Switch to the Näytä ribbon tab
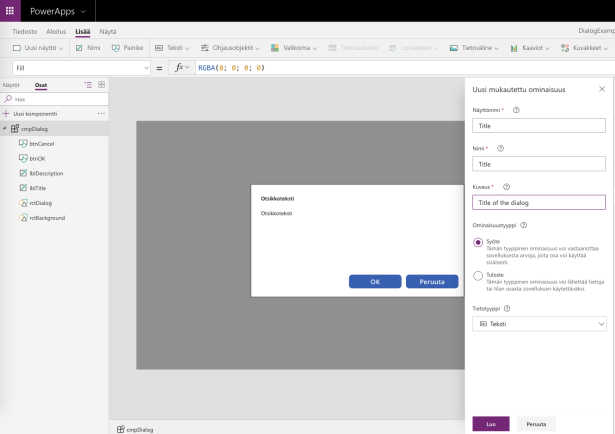The image size is (615, 434). pyautogui.click(x=107, y=31)
